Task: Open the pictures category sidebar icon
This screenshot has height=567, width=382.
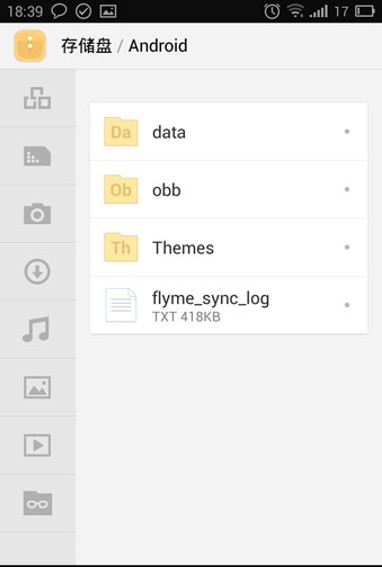Action: [37, 387]
